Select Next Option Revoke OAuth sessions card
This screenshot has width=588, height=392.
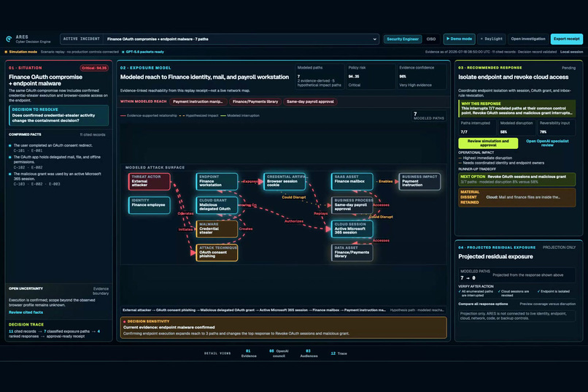tap(517, 180)
